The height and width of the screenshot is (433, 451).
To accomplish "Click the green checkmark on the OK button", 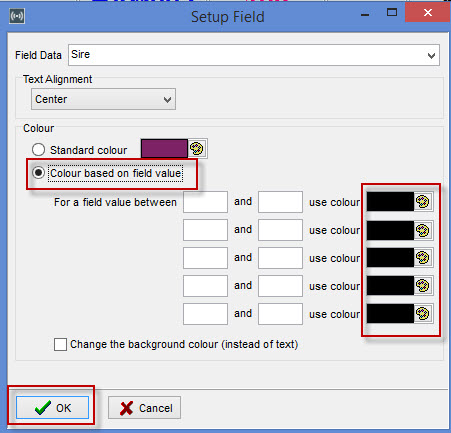I will (43, 408).
